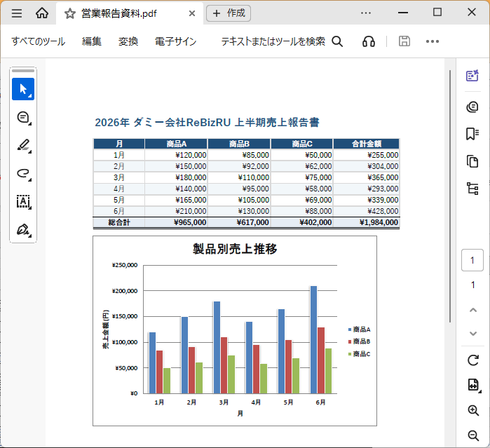
Task: Select the freehand loop drawing tool
Action: [24, 174]
